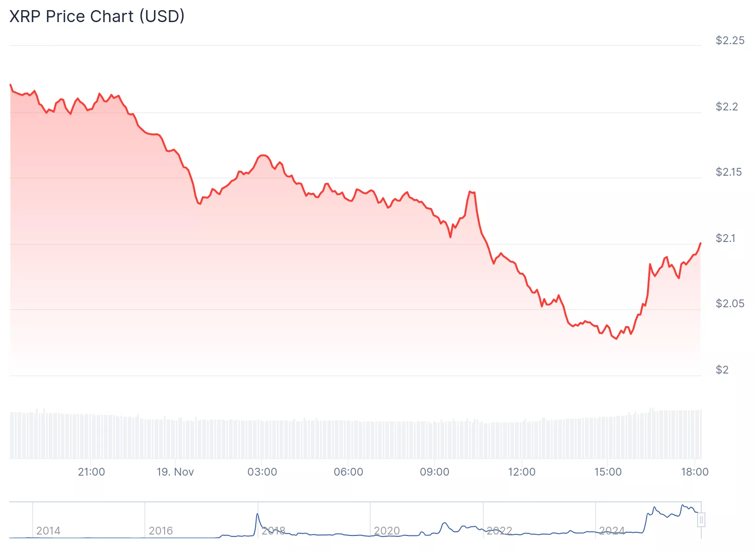Screen dimensions: 756x552
Task: Click the $2 price axis label
Action: tap(722, 370)
